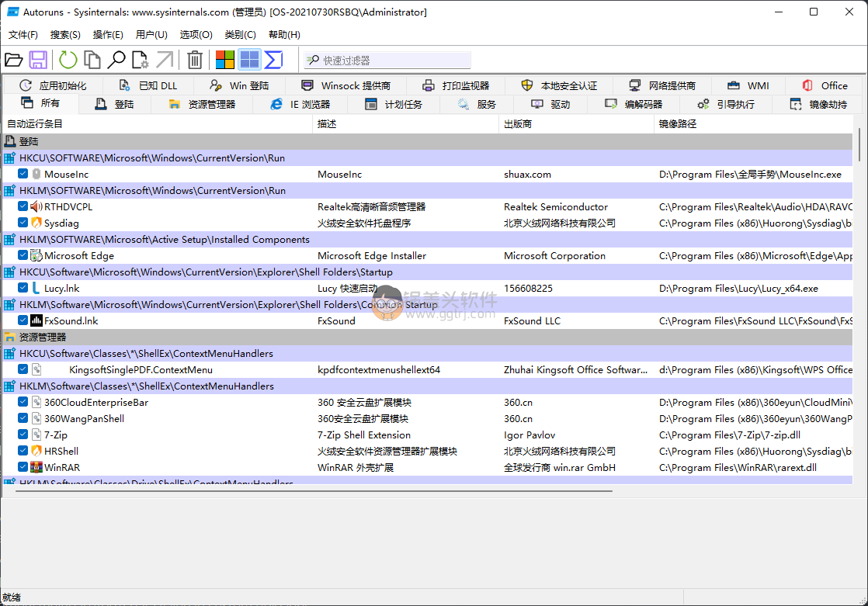Disable KingsoftSinglePDF.ContextMenu checkbox
The width and height of the screenshot is (868, 606).
point(23,369)
